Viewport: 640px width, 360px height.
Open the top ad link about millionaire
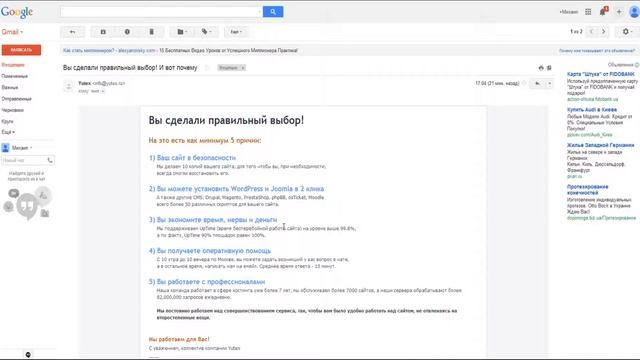(x=109, y=51)
